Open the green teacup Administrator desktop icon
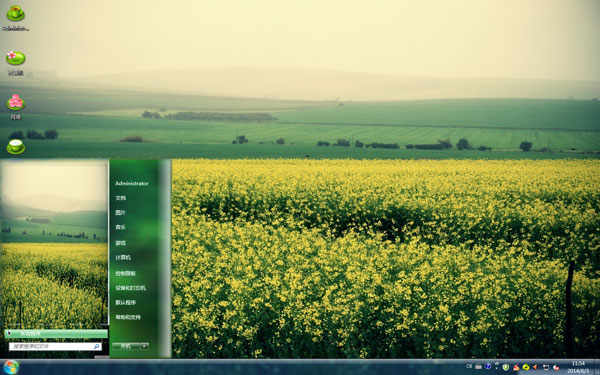The image size is (600, 375). (16, 17)
